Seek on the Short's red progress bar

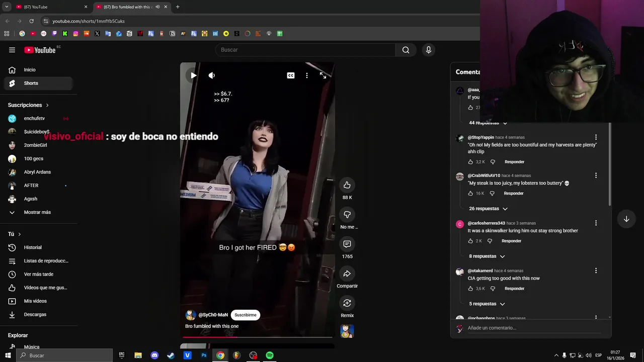point(257,337)
